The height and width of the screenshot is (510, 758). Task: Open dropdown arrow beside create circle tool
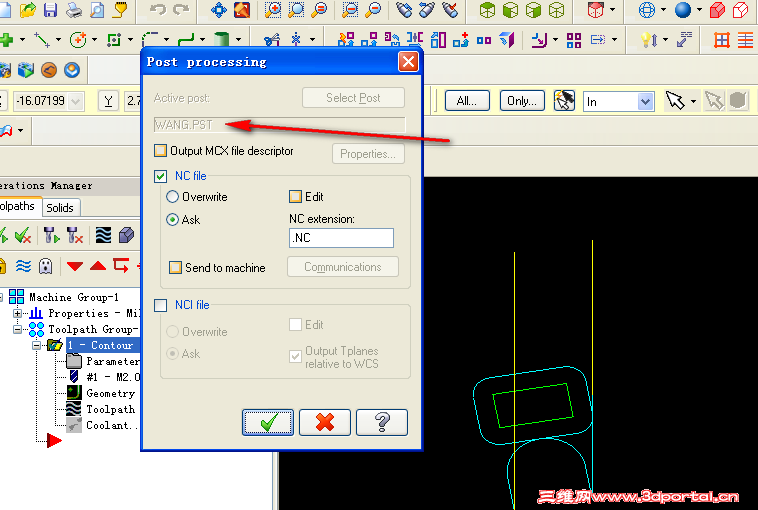click(x=94, y=40)
